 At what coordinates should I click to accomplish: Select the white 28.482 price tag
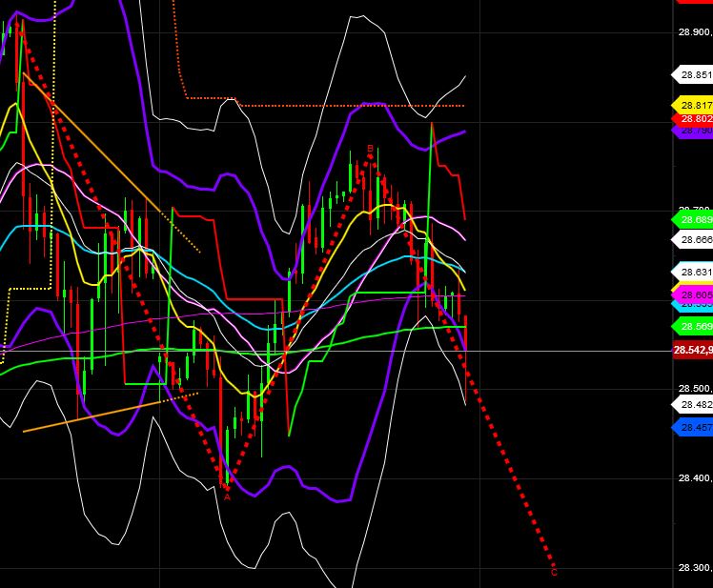click(x=693, y=405)
